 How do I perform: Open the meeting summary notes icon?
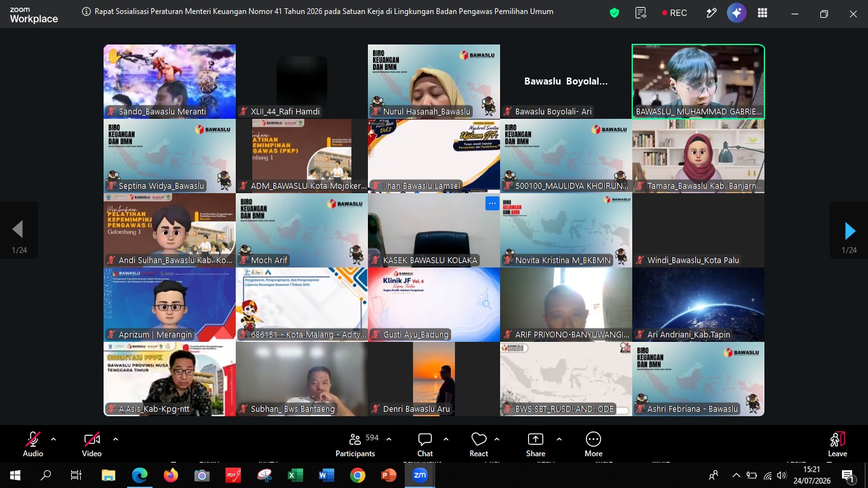coord(641,13)
